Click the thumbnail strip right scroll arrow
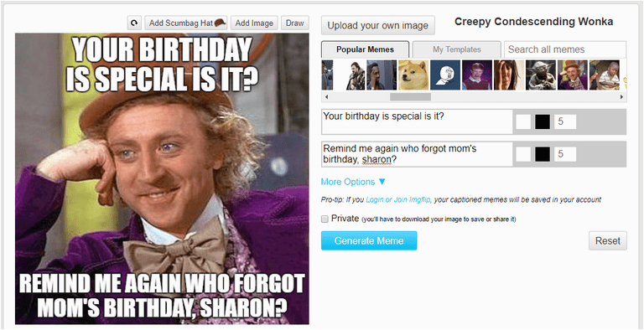 (x=622, y=97)
